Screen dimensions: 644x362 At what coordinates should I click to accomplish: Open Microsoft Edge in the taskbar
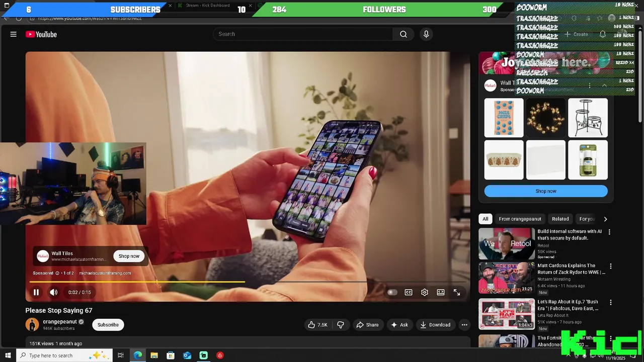click(x=137, y=355)
